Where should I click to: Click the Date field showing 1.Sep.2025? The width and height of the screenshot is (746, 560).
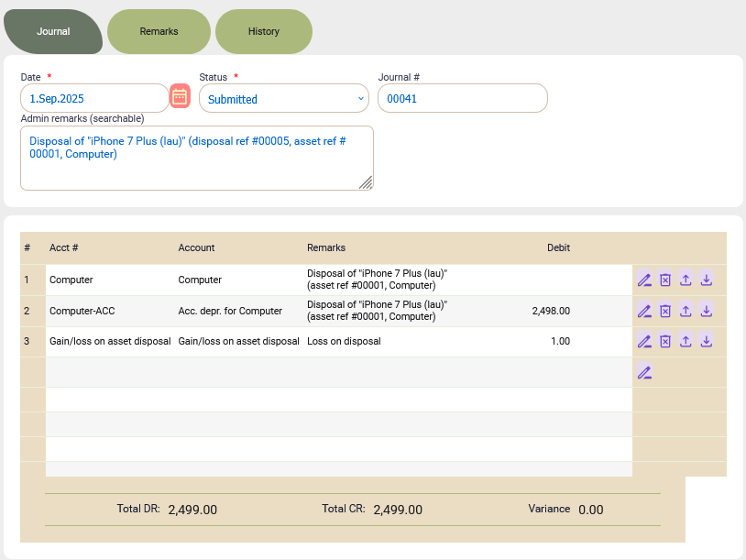(x=93, y=99)
